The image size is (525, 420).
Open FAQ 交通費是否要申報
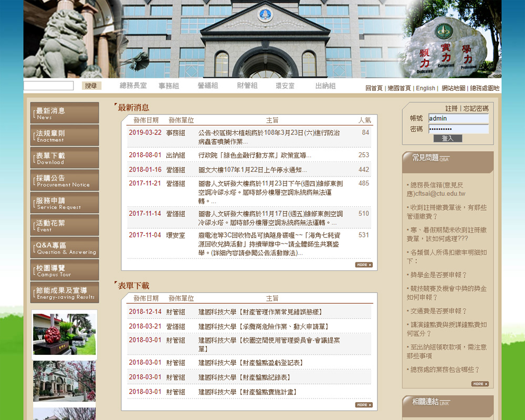(437, 311)
